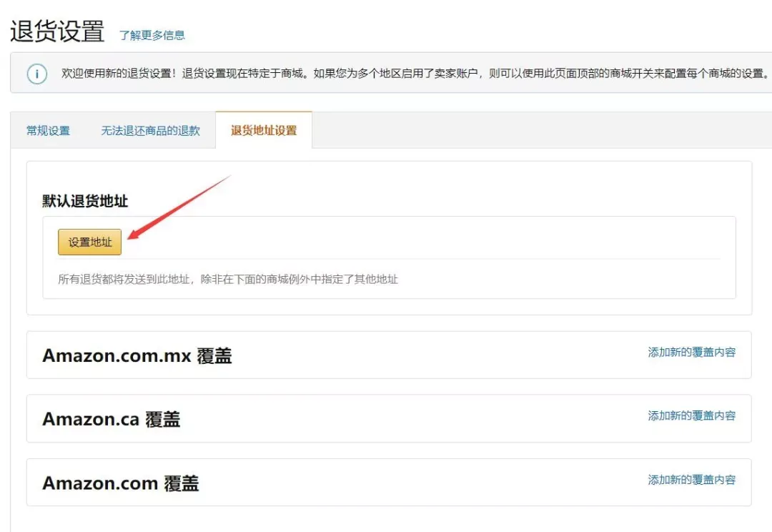
Task: Add new override for Amazon.ca
Action: [x=692, y=415]
